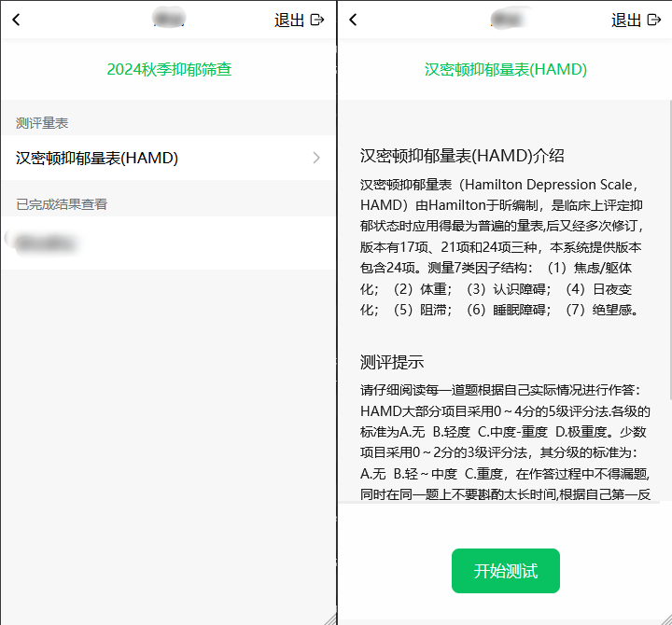Viewport: 672px width, 625px height.
Task: Click 测评量表 section label
Action: point(42,123)
